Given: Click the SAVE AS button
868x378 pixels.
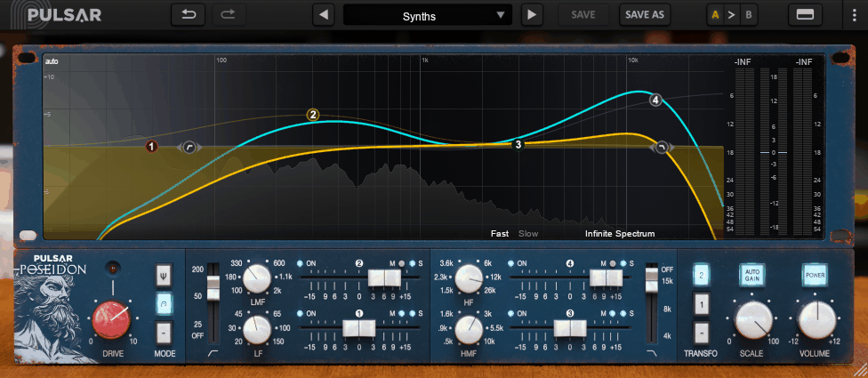Looking at the screenshot, I should [x=645, y=15].
